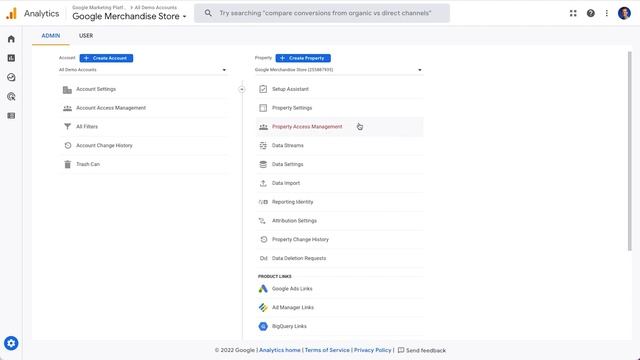Screen dimensions: 640x360
Task: Click the All Demo Accounts breadcrumb
Action: pos(156,7)
